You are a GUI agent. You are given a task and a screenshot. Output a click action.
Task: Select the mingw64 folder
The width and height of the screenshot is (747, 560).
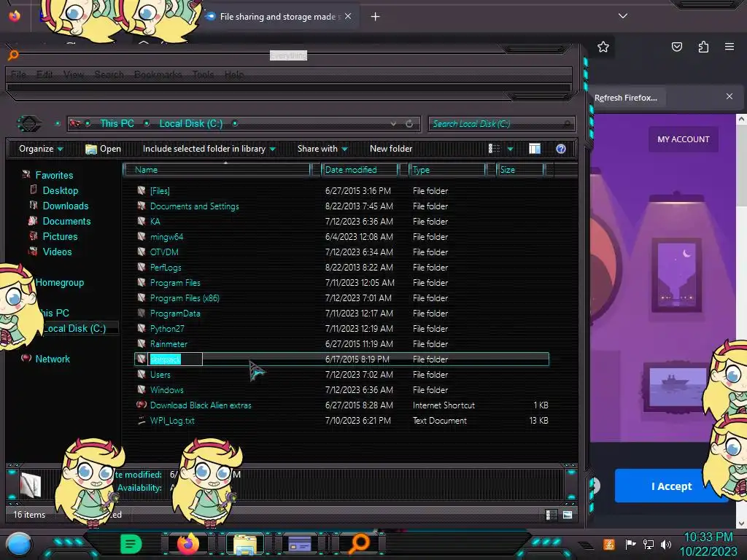(x=166, y=237)
